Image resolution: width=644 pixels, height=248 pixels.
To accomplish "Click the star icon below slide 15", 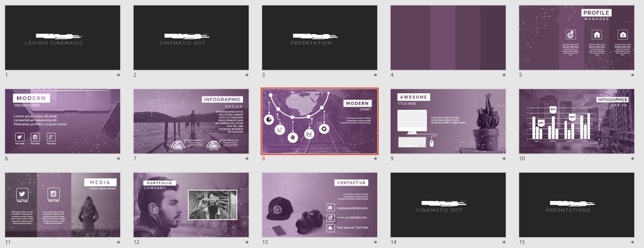I will 633,242.
